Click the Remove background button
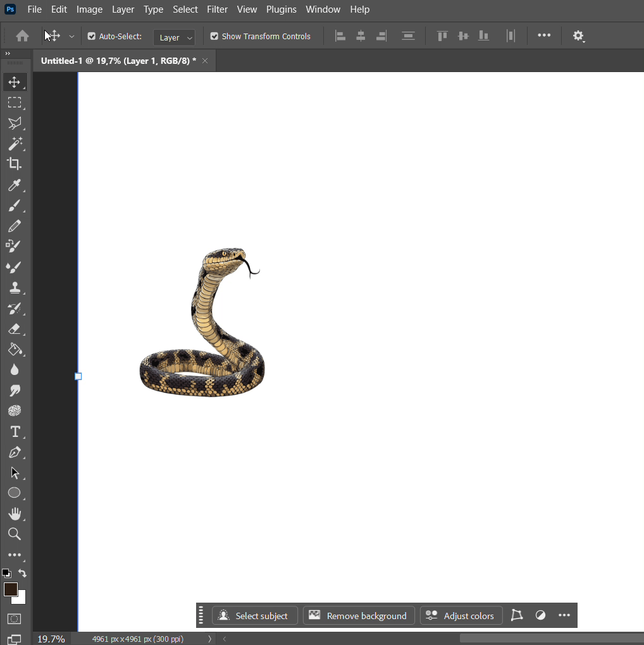 359,616
